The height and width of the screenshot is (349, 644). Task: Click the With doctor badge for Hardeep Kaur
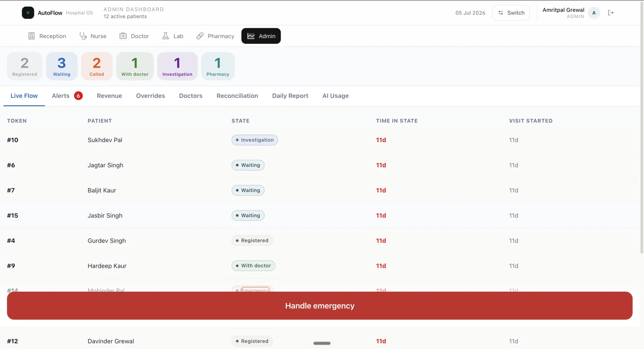[253, 266]
